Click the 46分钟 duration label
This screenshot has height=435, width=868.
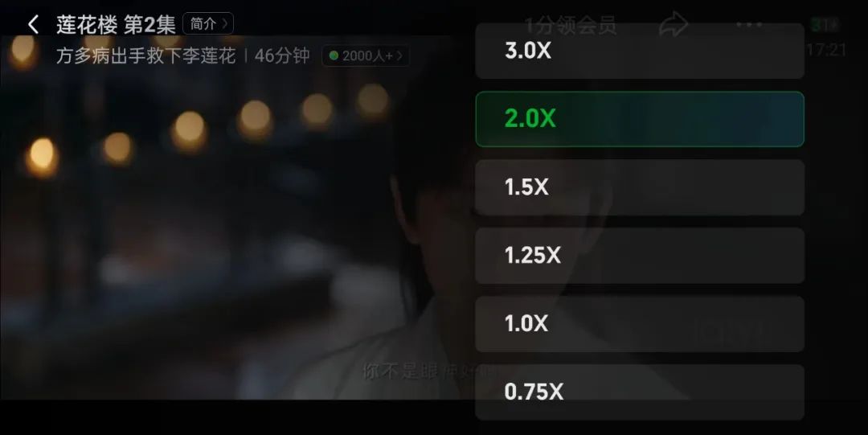pyautogui.click(x=282, y=55)
